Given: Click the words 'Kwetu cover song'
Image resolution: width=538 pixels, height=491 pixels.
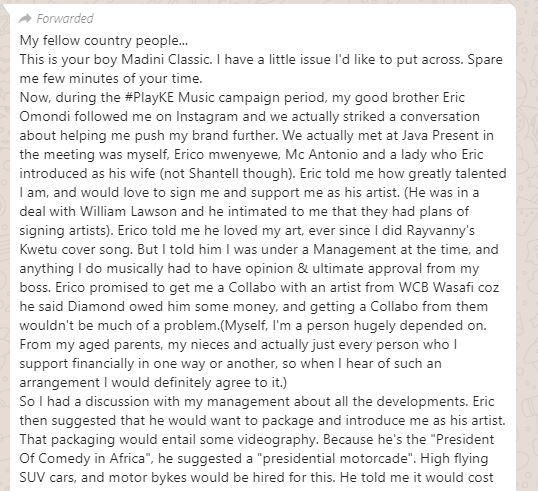Looking at the screenshot, I should pyautogui.click(x=75, y=249).
